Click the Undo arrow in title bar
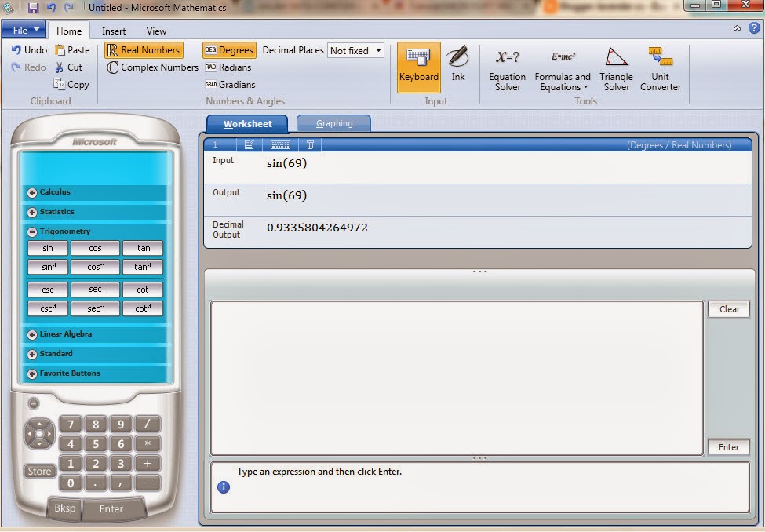The image size is (765, 532). pyautogui.click(x=51, y=7)
